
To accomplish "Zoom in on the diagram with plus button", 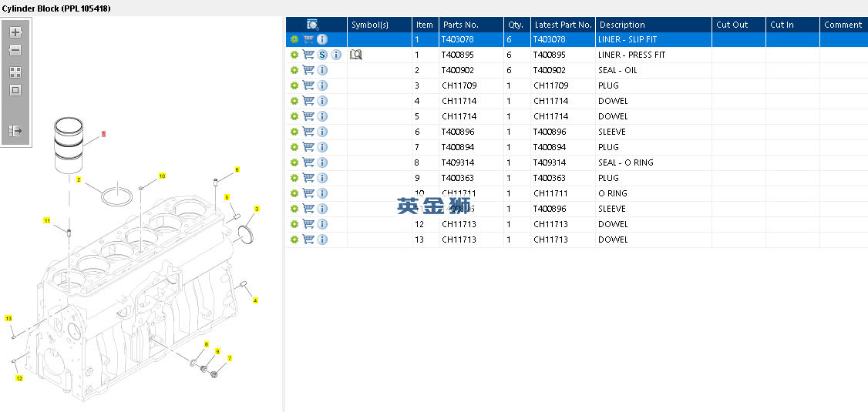I will pyautogui.click(x=15, y=32).
